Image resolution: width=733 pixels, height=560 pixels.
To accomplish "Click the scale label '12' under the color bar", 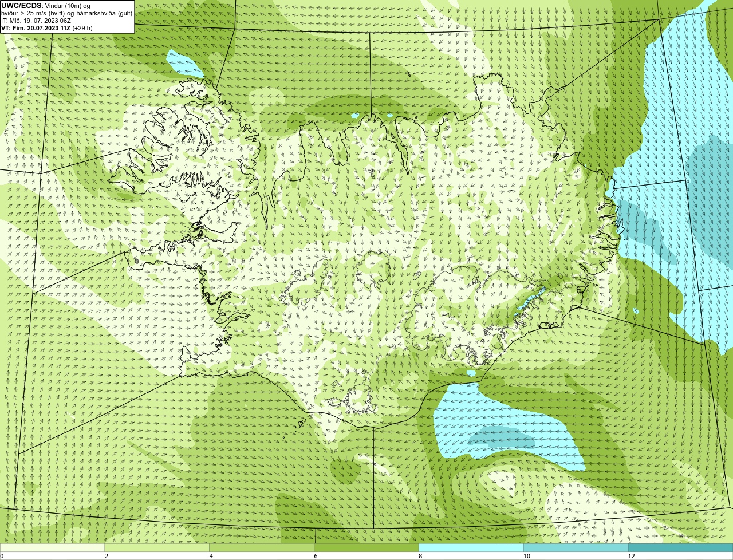I will 631,556.
